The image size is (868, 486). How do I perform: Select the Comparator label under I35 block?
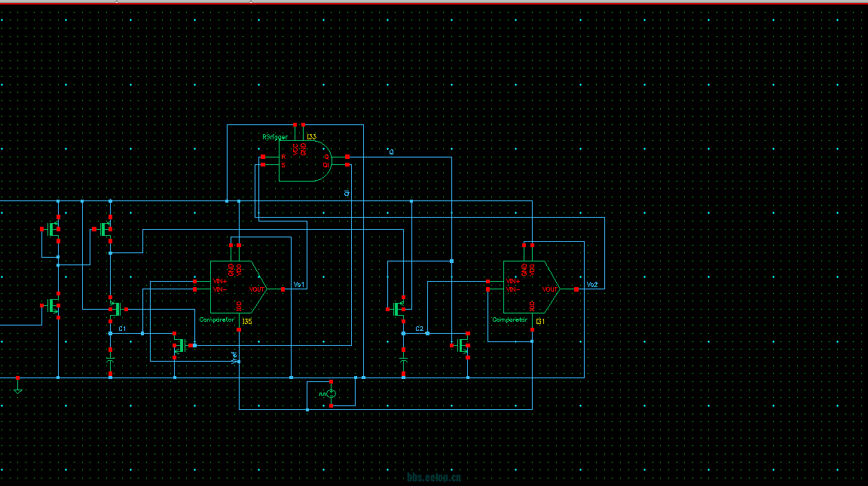(217, 320)
